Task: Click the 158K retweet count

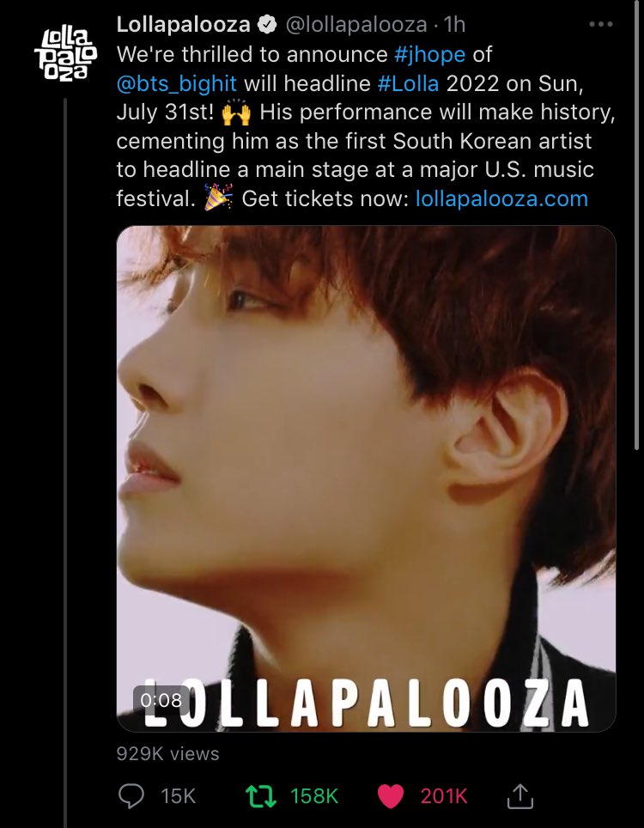Action: click(x=314, y=796)
